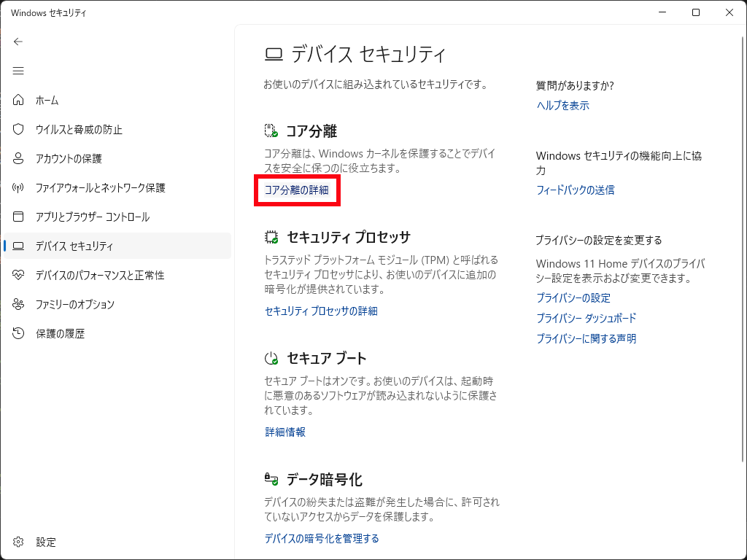
Task: Click the firewall network signal icon
Action: (x=19, y=187)
